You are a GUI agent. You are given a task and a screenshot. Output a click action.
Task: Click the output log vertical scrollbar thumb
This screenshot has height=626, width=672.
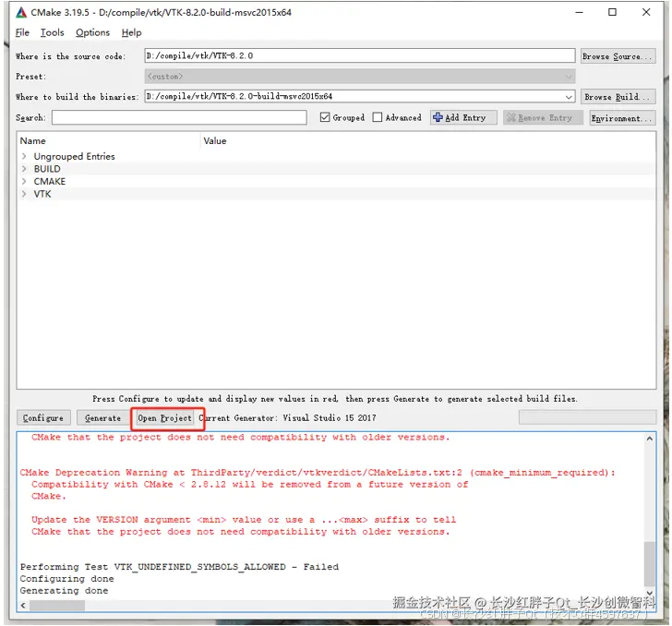point(650,563)
